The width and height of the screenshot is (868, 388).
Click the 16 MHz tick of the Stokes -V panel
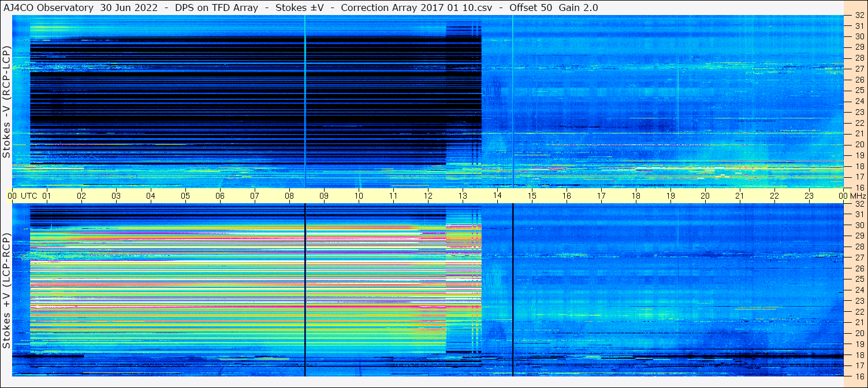[859, 187]
